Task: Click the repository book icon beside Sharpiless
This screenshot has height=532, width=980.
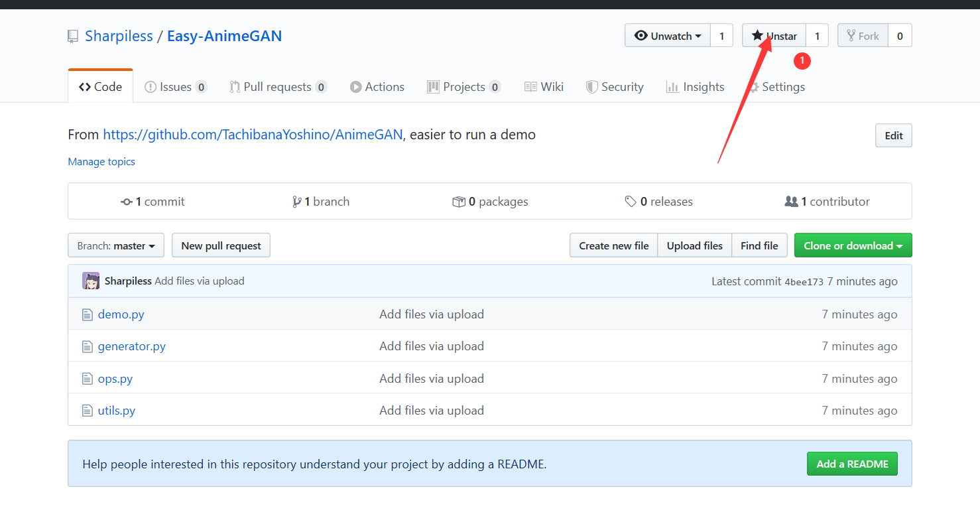Action: tap(73, 36)
